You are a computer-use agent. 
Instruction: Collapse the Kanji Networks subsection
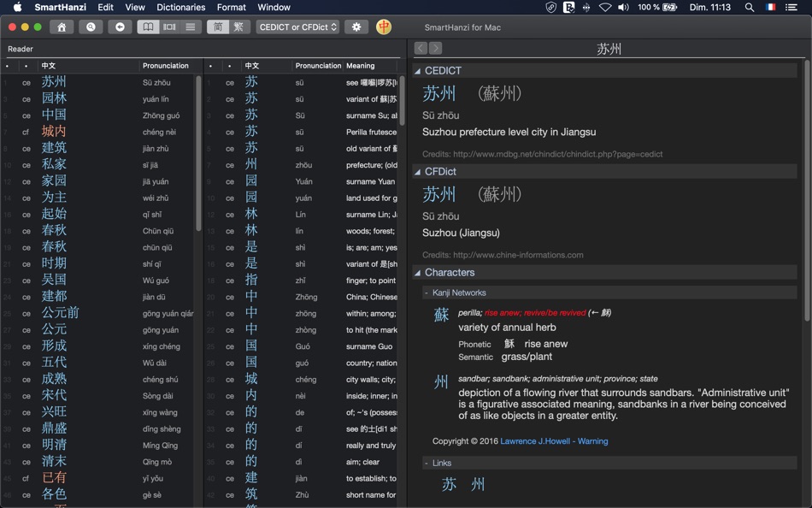[x=427, y=292]
